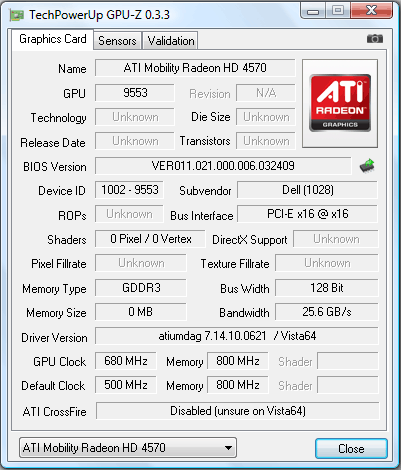The width and height of the screenshot is (401, 470).
Task: Click the GPU field showing 9553
Action: click(135, 93)
